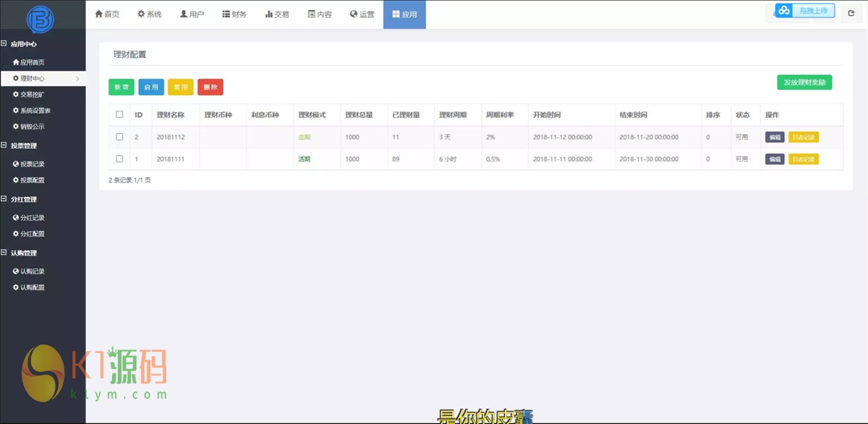The height and width of the screenshot is (424, 868).
Task: Click 编辑 for record 20181112
Action: [x=775, y=137]
